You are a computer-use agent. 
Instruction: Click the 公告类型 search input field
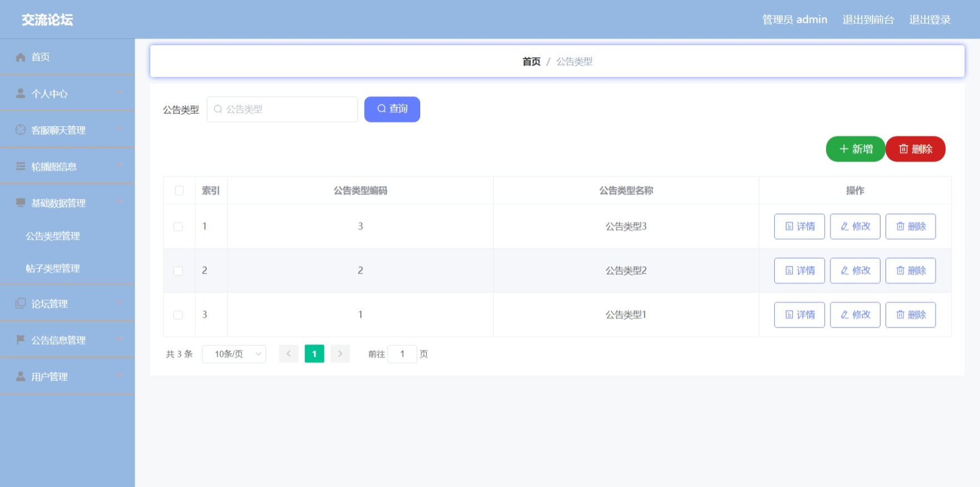(282, 109)
